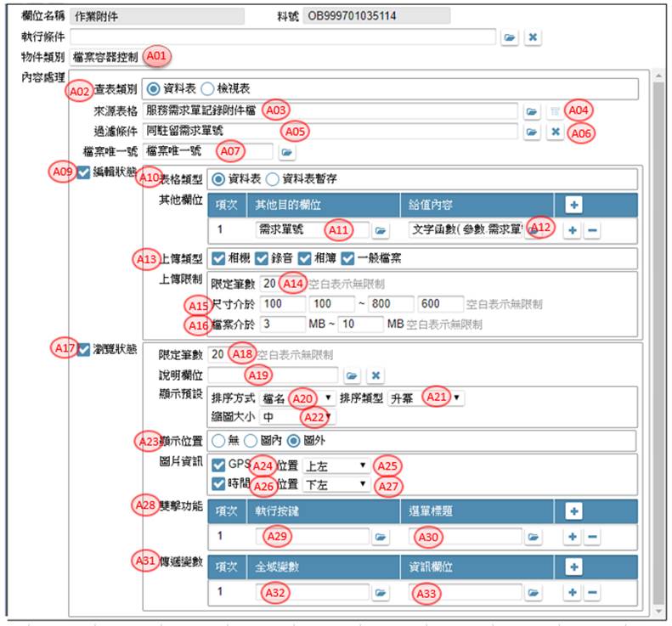Click 尺寸介於 field showing 600
672x626 pixels.
[x=441, y=304]
